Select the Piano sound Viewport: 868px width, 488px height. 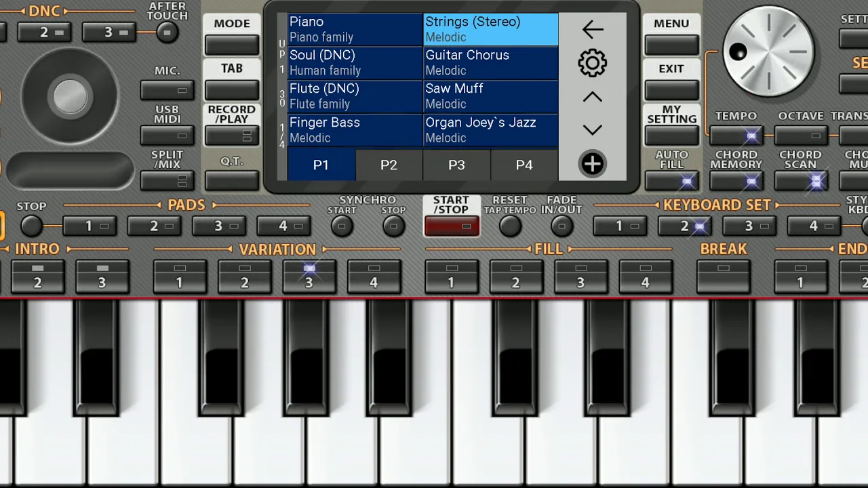tap(355, 29)
